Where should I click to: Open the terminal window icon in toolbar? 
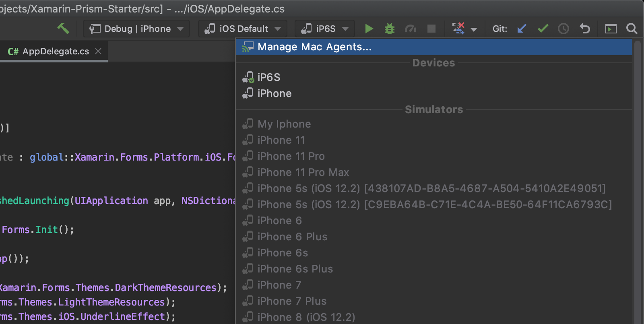(611, 29)
